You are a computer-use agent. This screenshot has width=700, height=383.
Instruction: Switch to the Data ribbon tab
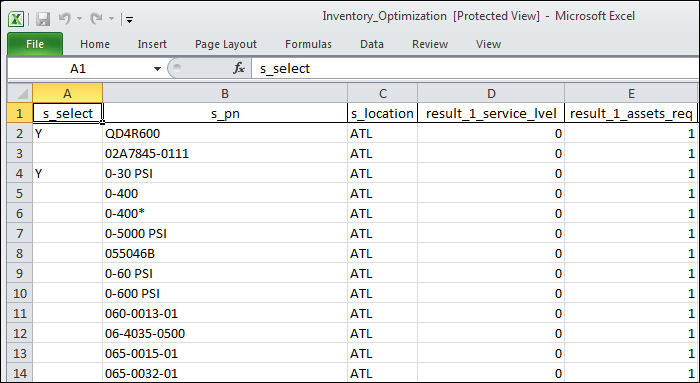(x=372, y=44)
